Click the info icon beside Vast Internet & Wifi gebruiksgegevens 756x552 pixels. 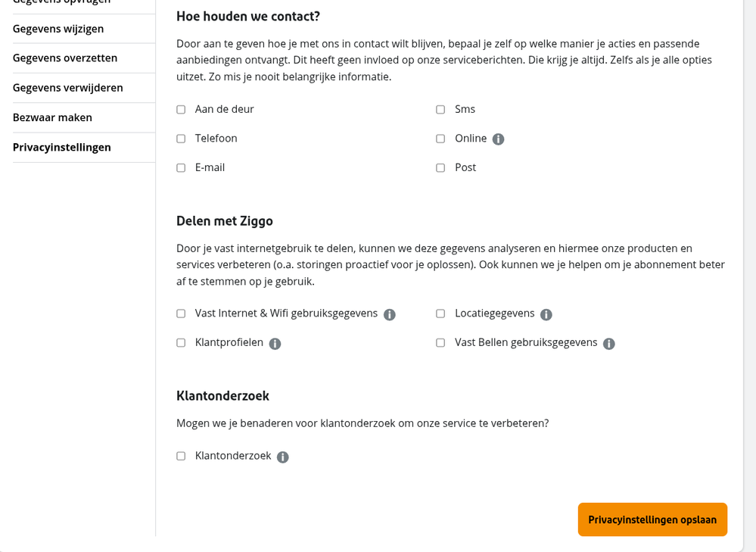click(x=390, y=313)
